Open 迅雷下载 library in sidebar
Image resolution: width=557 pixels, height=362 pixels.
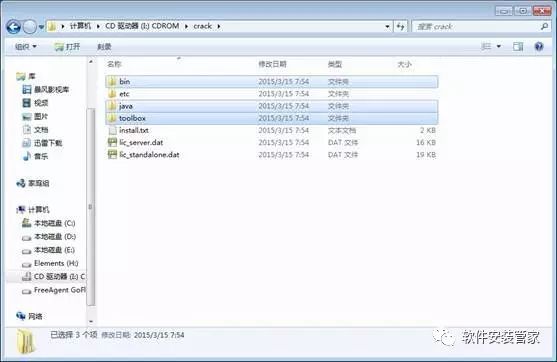[x=42, y=143]
